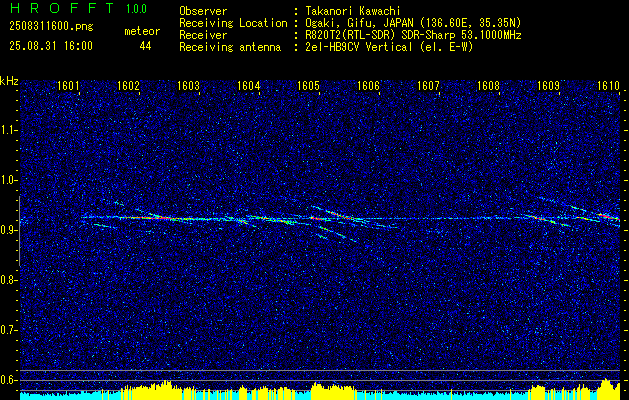
Task: Click the 1601 time marker
Action: pyautogui.click(x=68, y=85)
